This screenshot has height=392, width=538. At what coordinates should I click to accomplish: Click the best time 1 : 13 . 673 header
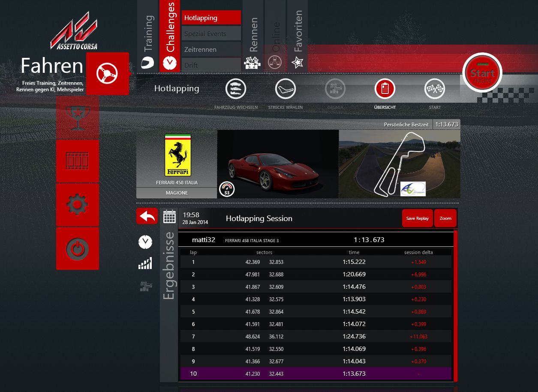(x=369, y=240)
